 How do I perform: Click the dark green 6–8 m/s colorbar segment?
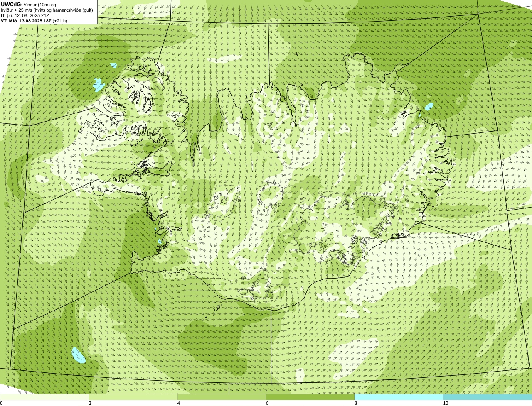tap(310, 397)
